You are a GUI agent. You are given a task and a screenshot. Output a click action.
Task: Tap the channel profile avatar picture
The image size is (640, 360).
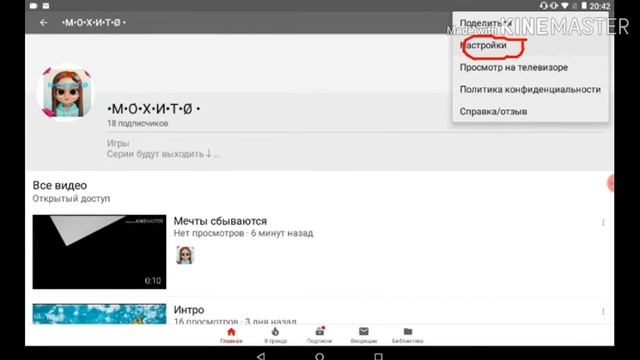coord(66,93)
